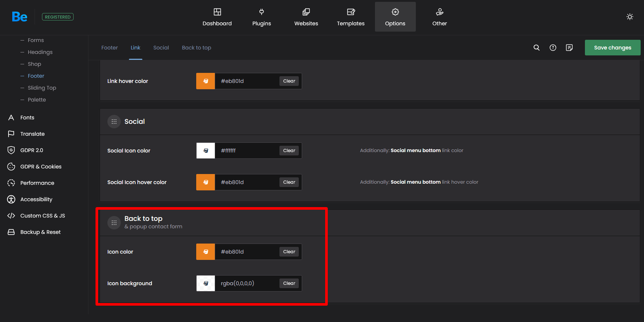Click the search magnifier icon

(x=536, y=48)
